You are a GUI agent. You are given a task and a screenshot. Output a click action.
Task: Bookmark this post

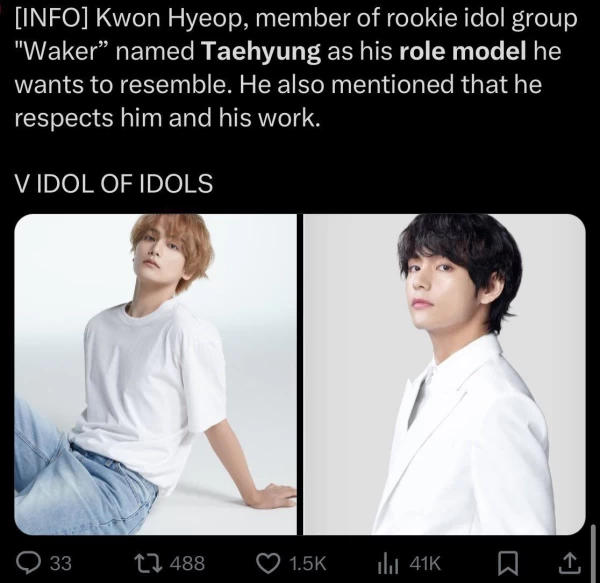508,564
